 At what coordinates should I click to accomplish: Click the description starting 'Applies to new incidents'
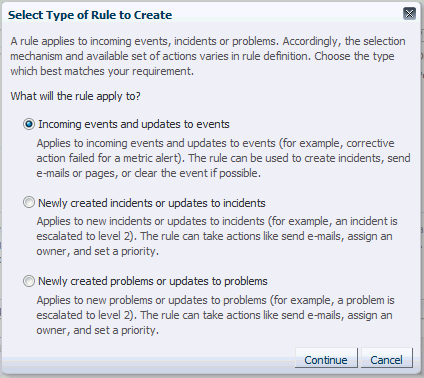point(217,236)
